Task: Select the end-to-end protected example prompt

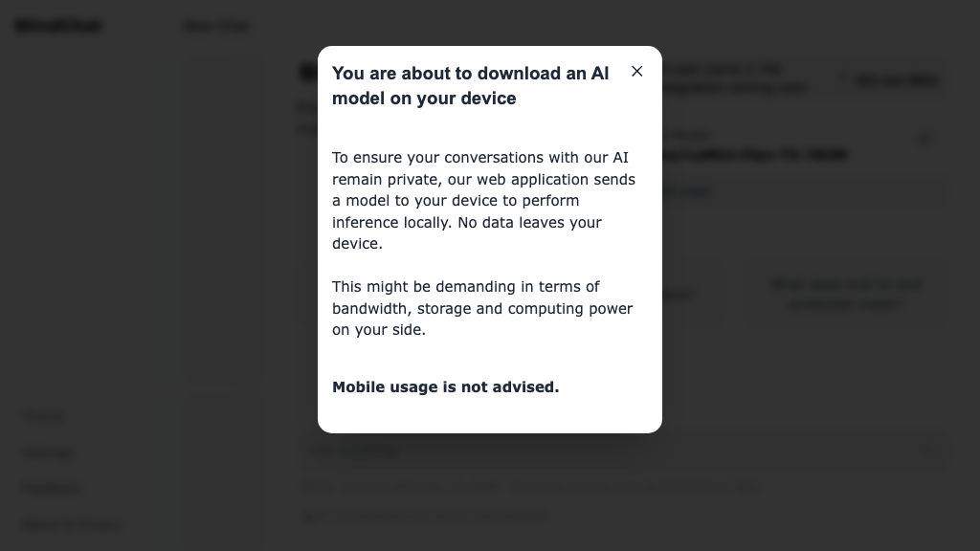Action: pos(846,294)
